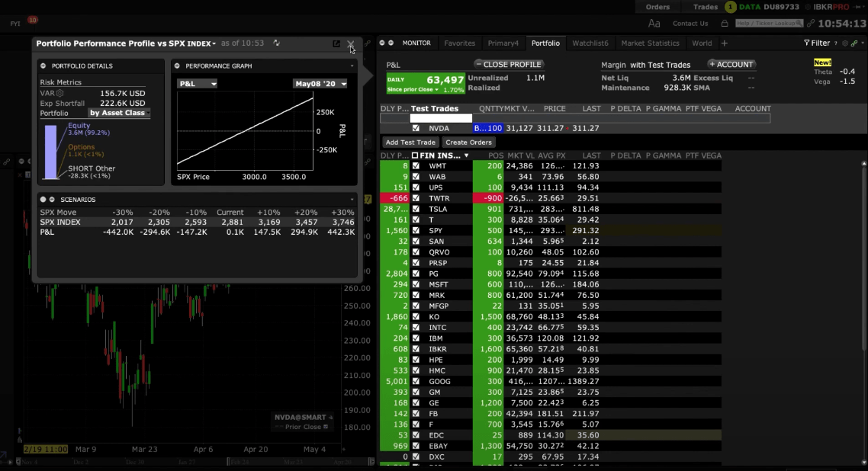The height and width of the screenshot is (471, 868).
Task: Click magnifier in Help / Ticker Lookup
Action: coord(799,23)
